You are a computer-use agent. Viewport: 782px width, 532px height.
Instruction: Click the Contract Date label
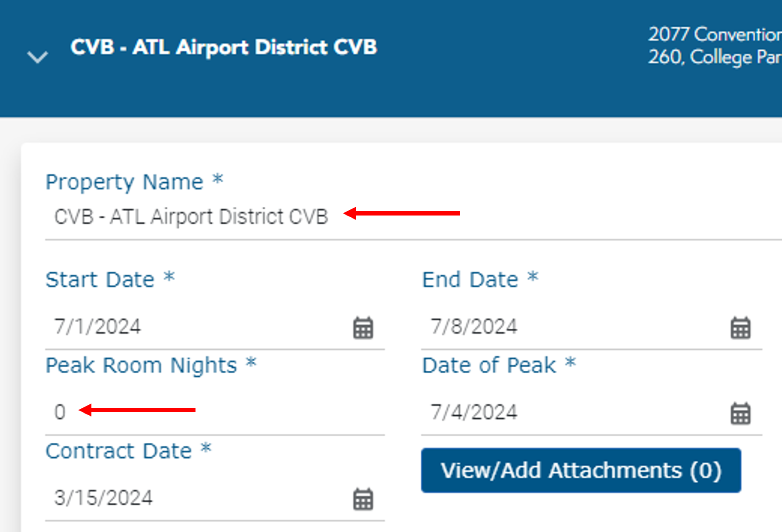[x=119, y=451]
